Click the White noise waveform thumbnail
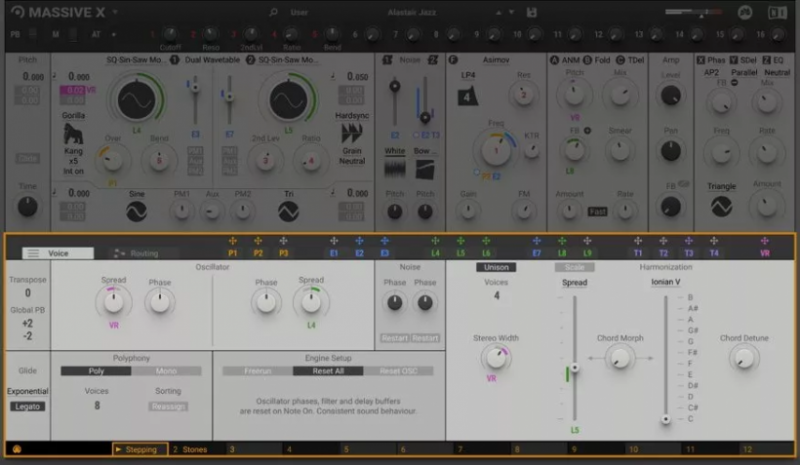Viewport: 800px width, 465px height. coord(394,169)
